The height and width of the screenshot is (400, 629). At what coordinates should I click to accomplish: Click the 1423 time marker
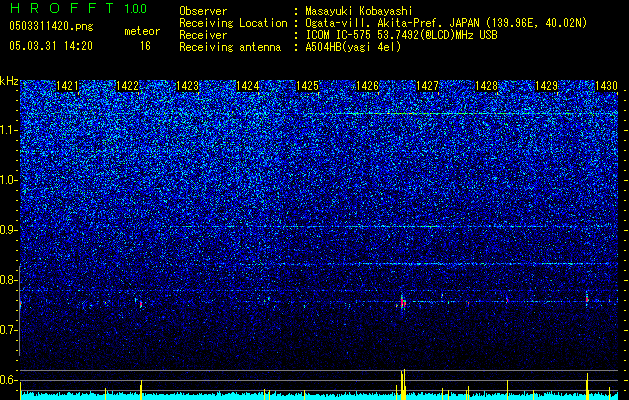pos(187,85)
